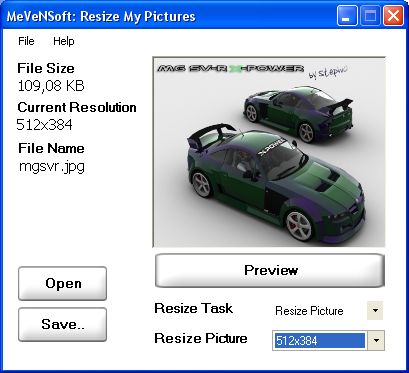Click the Save.. button
409x373 pixels.
(63, 324)
